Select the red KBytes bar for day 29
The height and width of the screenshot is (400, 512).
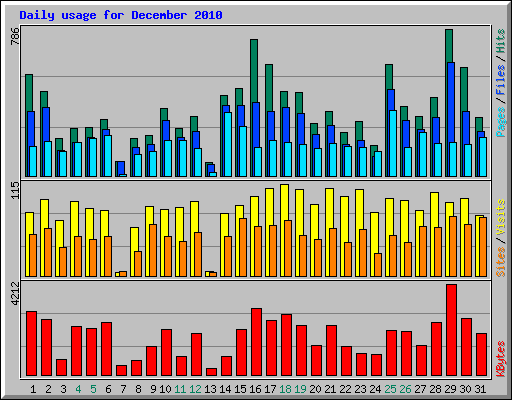pyautogui.click(x=451, y=330)
